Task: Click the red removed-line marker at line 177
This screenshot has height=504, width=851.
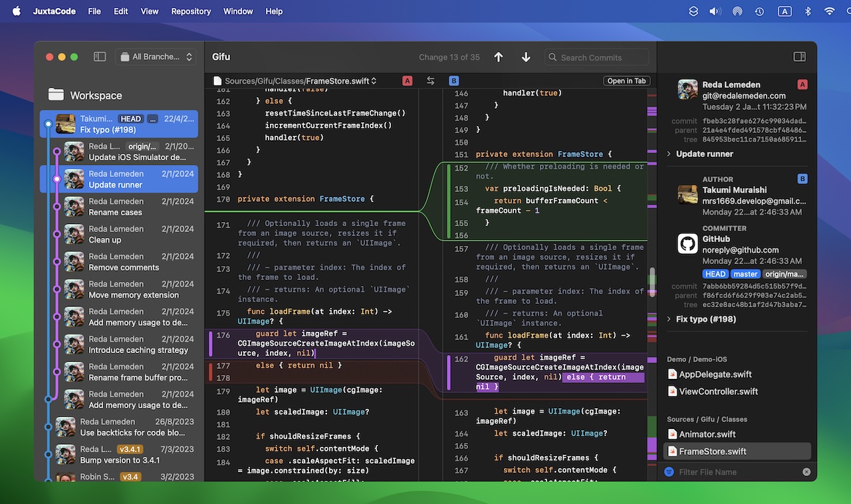Action: [210, 372]
